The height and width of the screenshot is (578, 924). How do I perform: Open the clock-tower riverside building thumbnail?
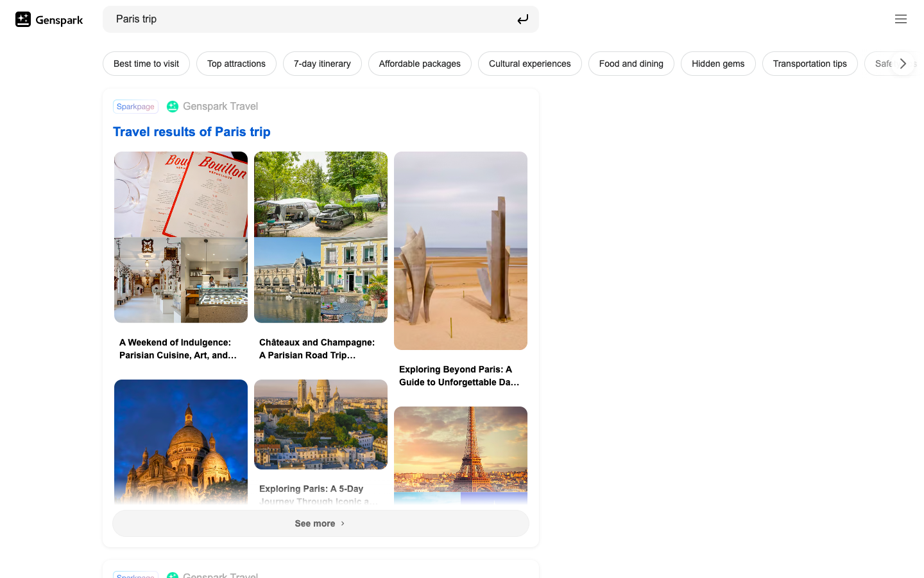click(x=287, y=280)
